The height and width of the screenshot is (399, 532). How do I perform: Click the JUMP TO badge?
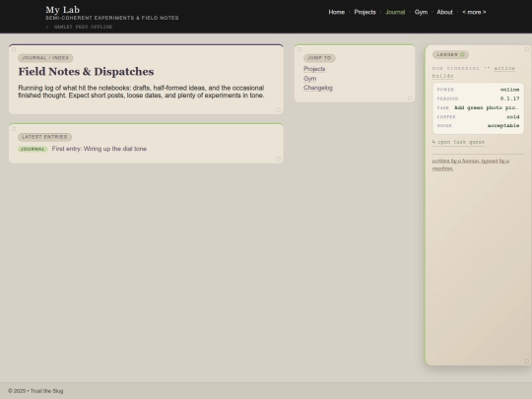click(319, 58)
